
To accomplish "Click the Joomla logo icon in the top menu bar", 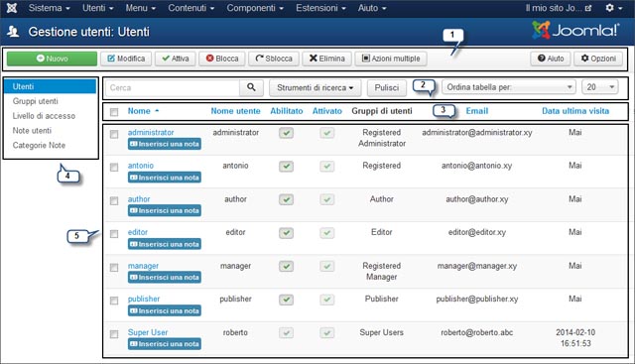I will click(12, 8).
